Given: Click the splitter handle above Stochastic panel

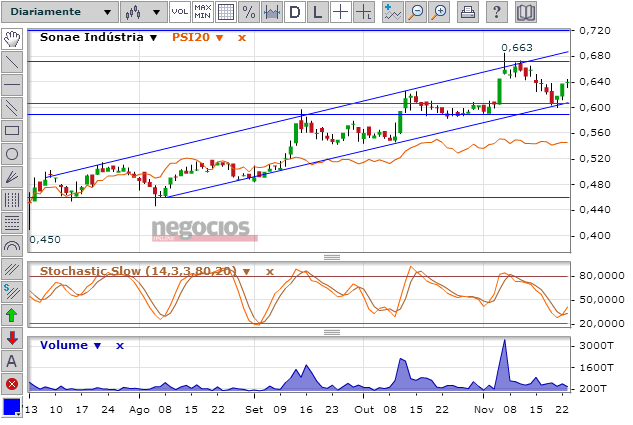Looking at the screenshot, I should (x=332, y=257).
